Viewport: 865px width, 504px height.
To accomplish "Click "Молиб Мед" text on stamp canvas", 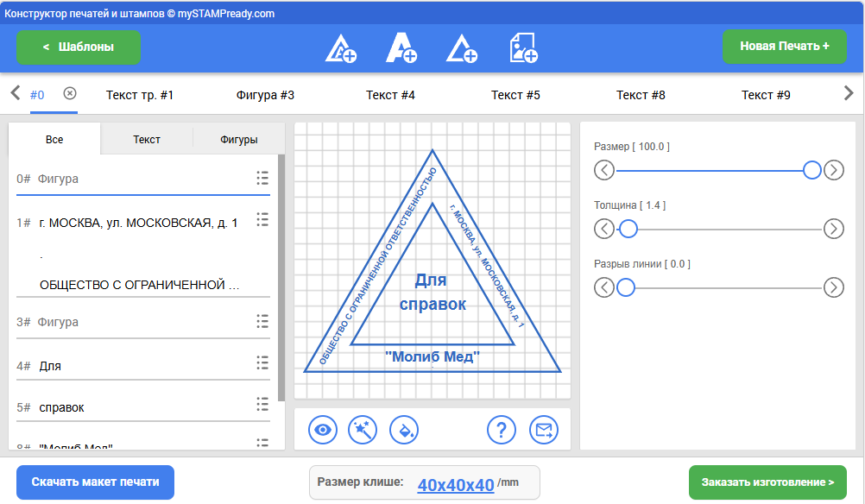I will coord(432,356).
